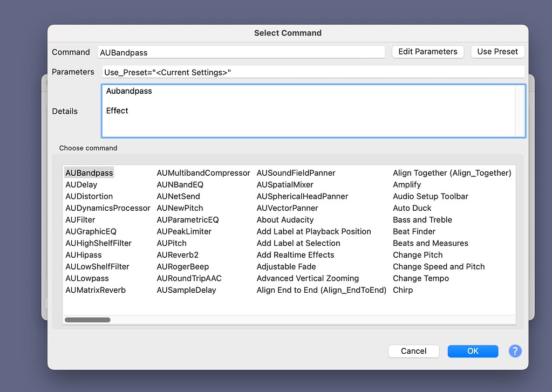This screenshot has width=552, height=392.
Task: Click the horizontal scrollbar below the command list
Action: [x=87, y=319]
